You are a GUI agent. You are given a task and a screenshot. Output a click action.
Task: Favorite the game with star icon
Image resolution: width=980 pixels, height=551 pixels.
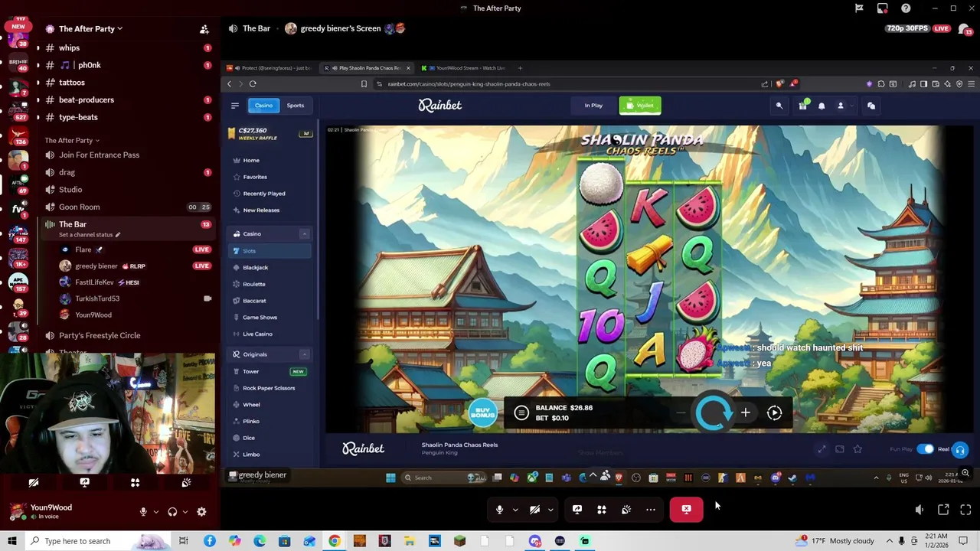click(857, 449)
